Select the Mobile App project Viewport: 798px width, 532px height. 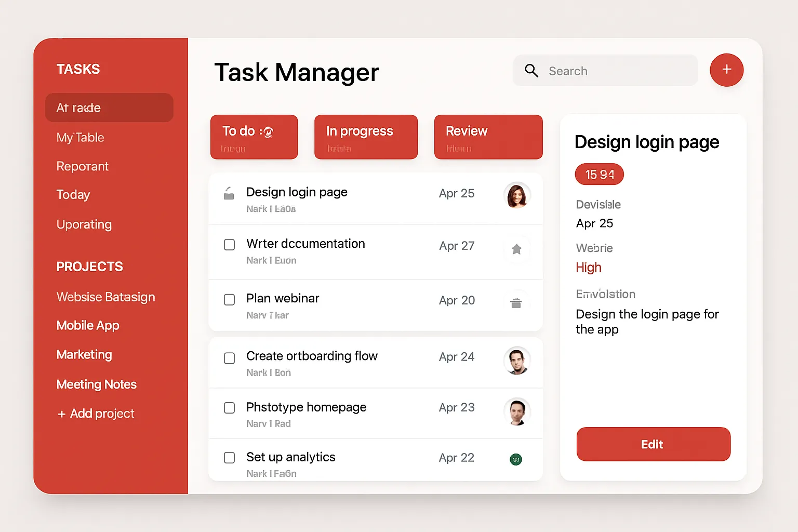coord(87,325)
